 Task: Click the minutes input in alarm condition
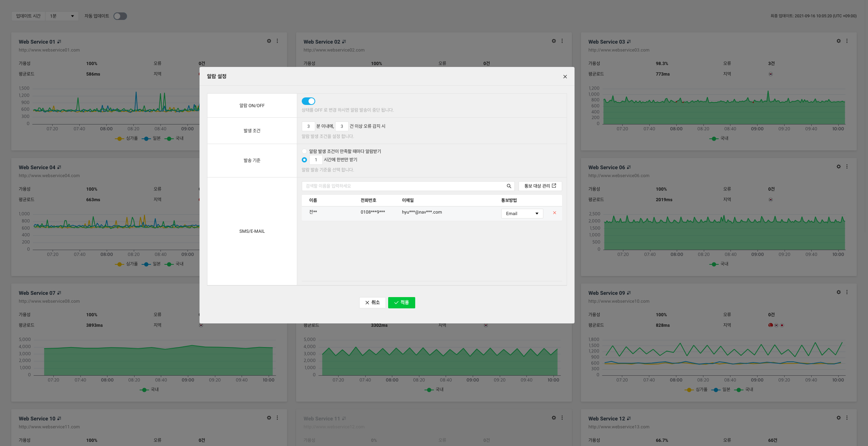point(308,126)
